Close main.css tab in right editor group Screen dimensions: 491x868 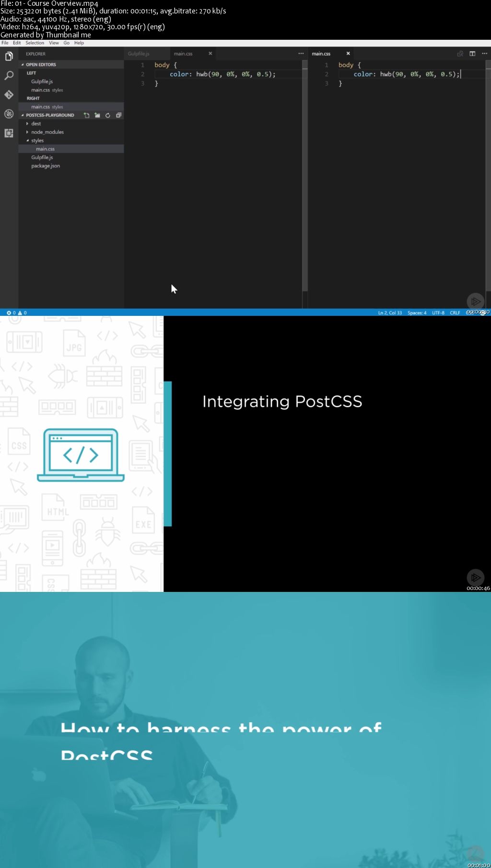tap(348, 54)
